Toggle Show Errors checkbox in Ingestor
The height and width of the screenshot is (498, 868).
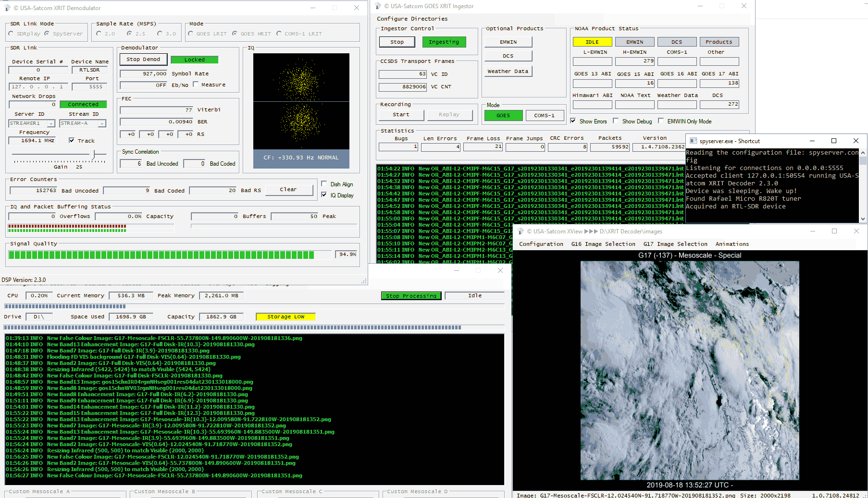[573, 121]
